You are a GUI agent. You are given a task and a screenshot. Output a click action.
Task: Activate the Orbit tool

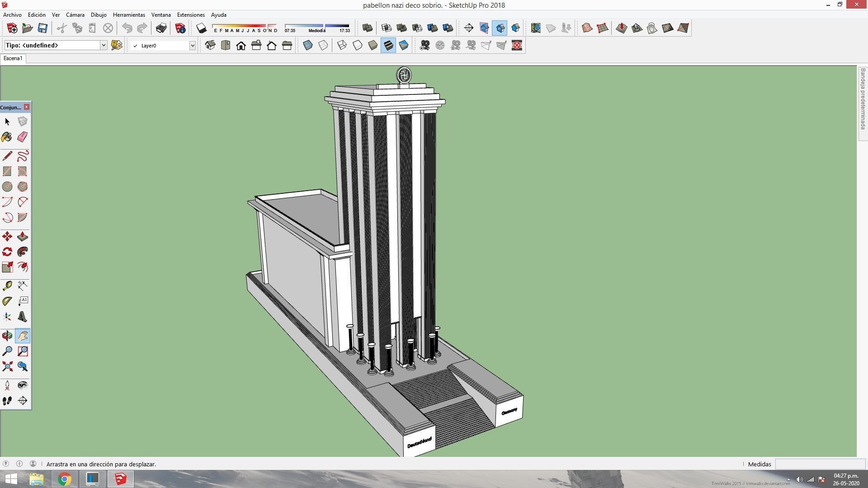[x=7, y=336]
